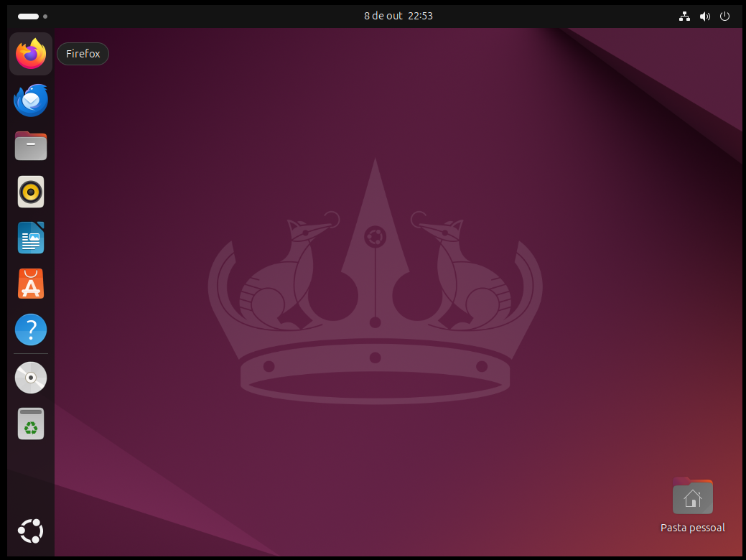The height and width of the screenshot is (560, 746).
Task: Open the mounted disc in the dock
Action: tap(30, 377)
